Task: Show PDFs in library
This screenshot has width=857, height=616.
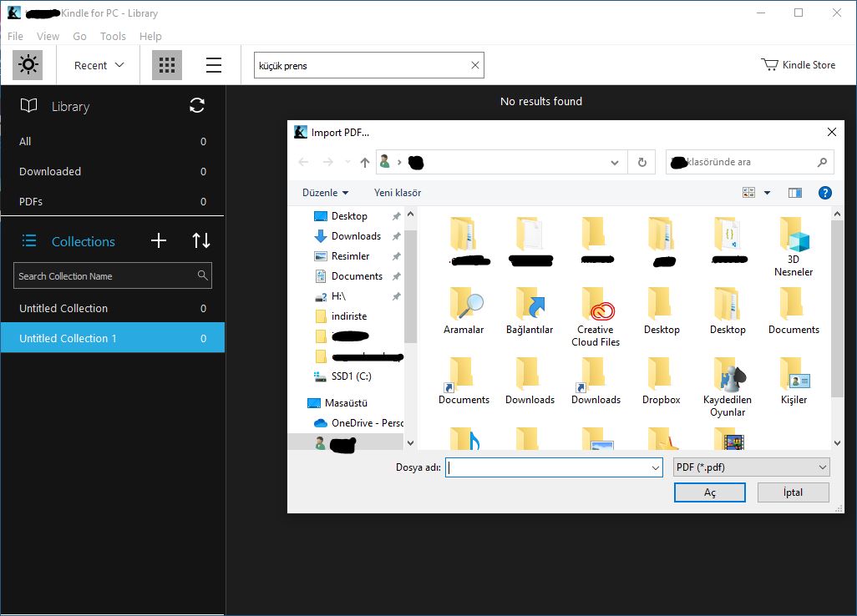Action: (113, 201)
